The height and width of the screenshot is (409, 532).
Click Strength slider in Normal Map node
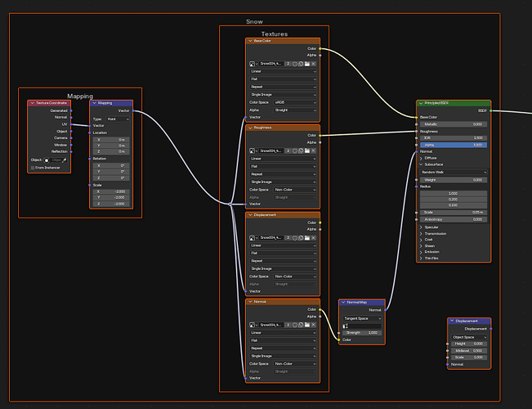coord(362,333)
